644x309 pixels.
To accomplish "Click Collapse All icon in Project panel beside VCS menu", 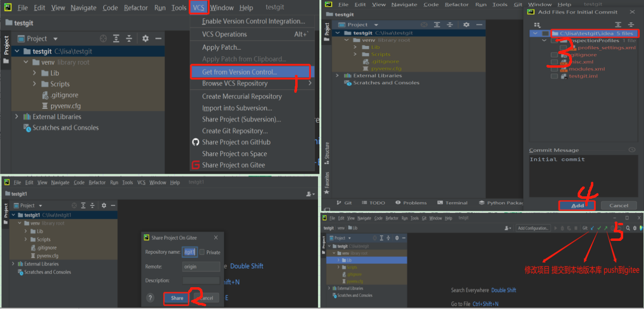I will click(x=129, y=39).
